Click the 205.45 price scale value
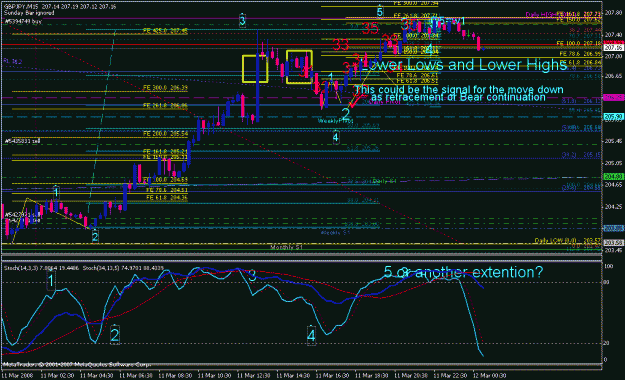The image size is (625, 380). pyautogui.click(x=613, y=141)
